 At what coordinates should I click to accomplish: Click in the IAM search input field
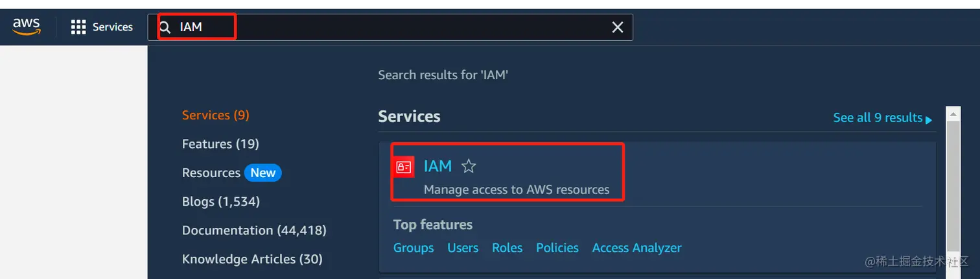click(389, 27)
